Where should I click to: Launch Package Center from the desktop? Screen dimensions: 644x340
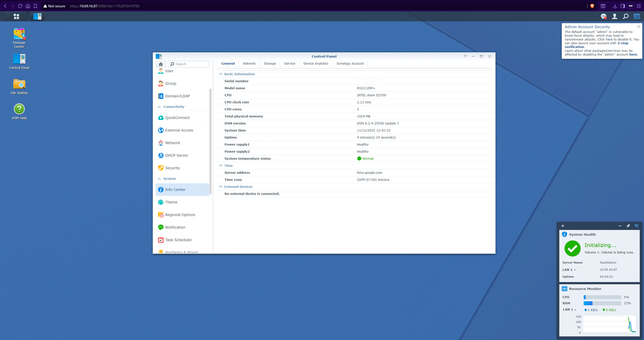point(19,34)
